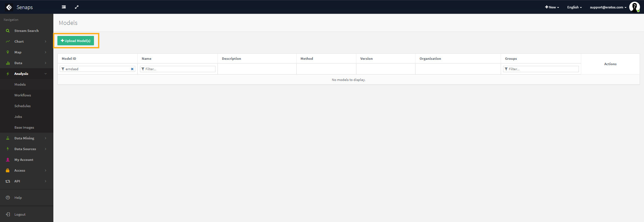Click the 'No models to display.' message
The width and height of the screenshot is (644, 222).
348,80
